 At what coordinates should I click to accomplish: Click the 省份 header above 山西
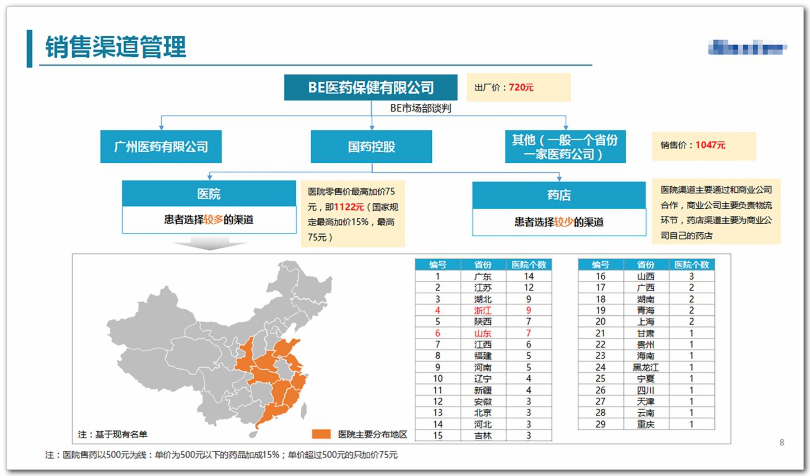point(646,265)
